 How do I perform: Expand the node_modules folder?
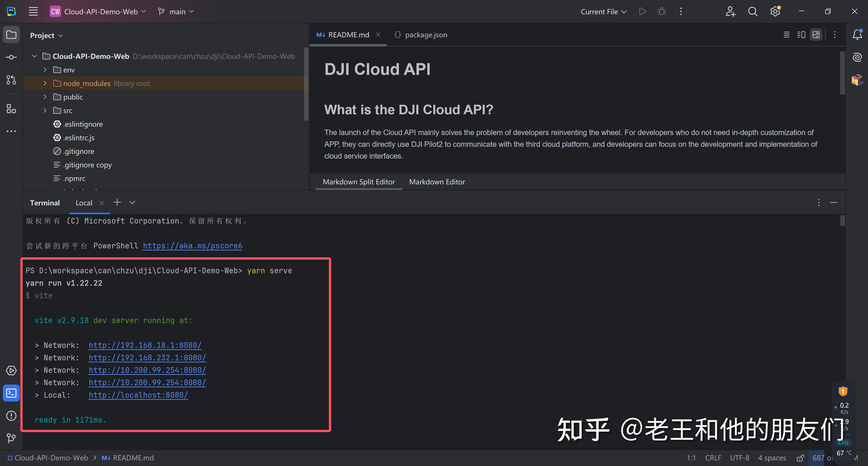pos(45,83)
